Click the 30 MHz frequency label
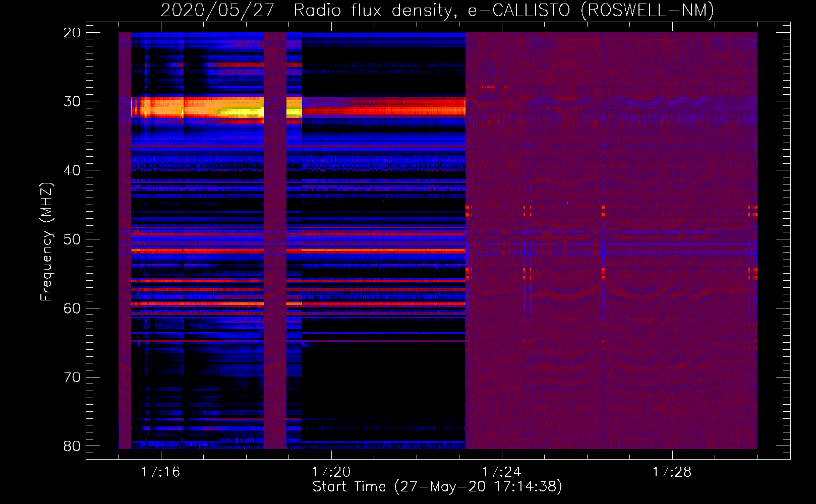This screenshot has height=504, width=816. click(x=72, y=101)
